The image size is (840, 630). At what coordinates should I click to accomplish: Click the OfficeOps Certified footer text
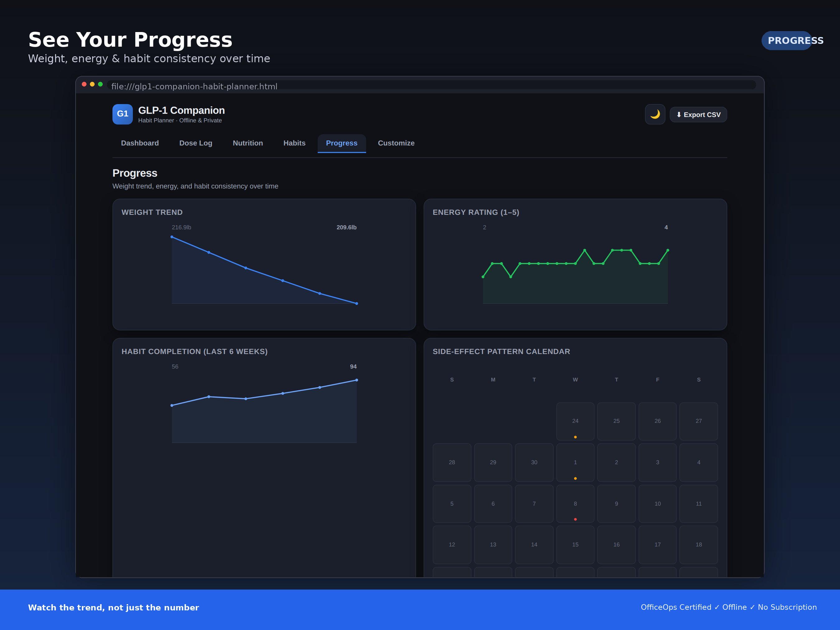[x=676, y=607]
